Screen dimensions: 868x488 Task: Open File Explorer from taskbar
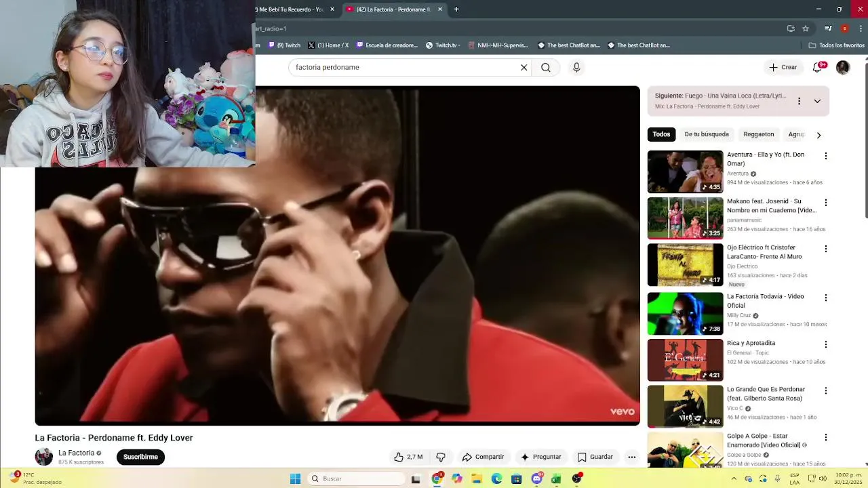coord(476,479)
